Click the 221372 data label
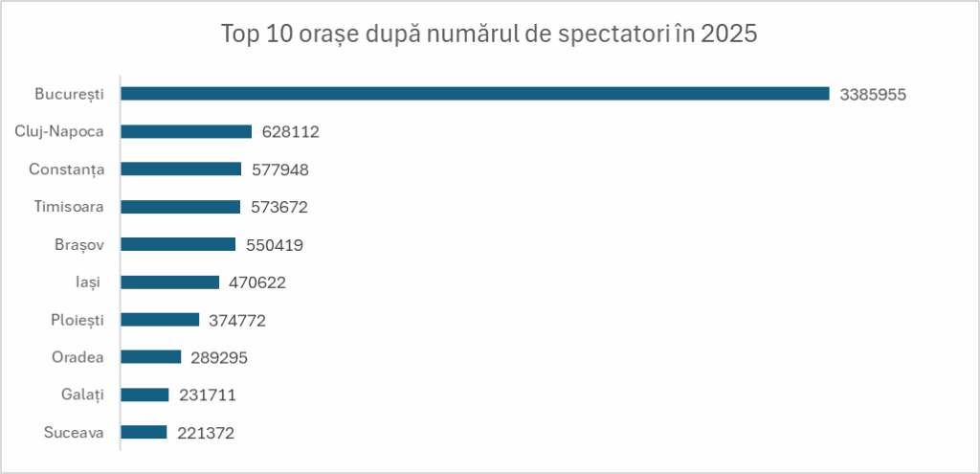980x474 pixels. (x=206, y=433)
